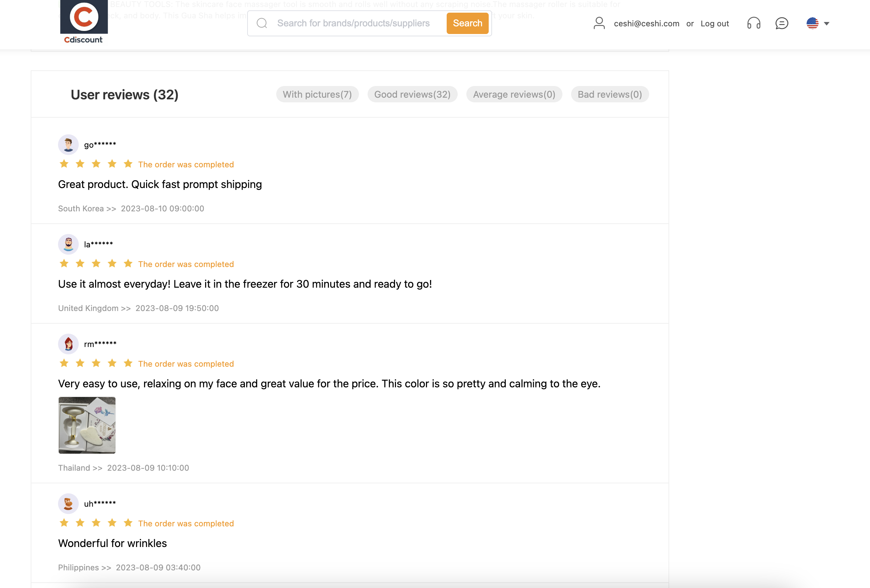Open the jade roller review photo thumbnail
The image size is (870, 588).
[87, 425]
